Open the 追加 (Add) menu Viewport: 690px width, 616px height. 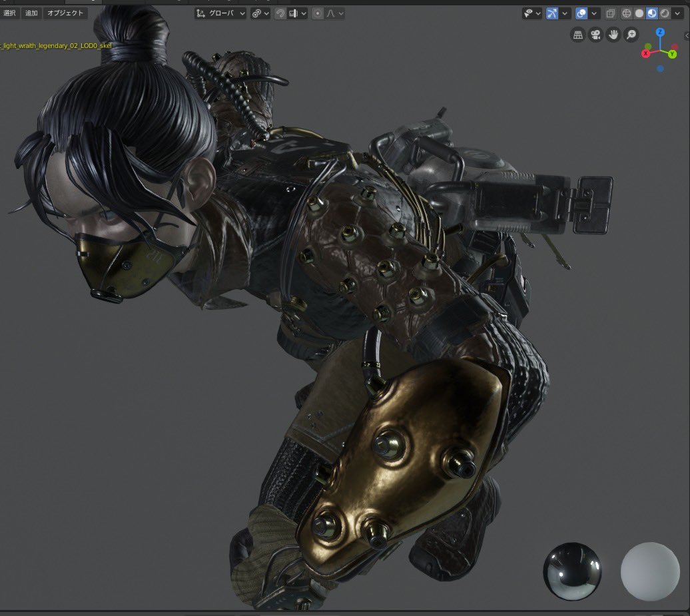(x=31, y=13)
